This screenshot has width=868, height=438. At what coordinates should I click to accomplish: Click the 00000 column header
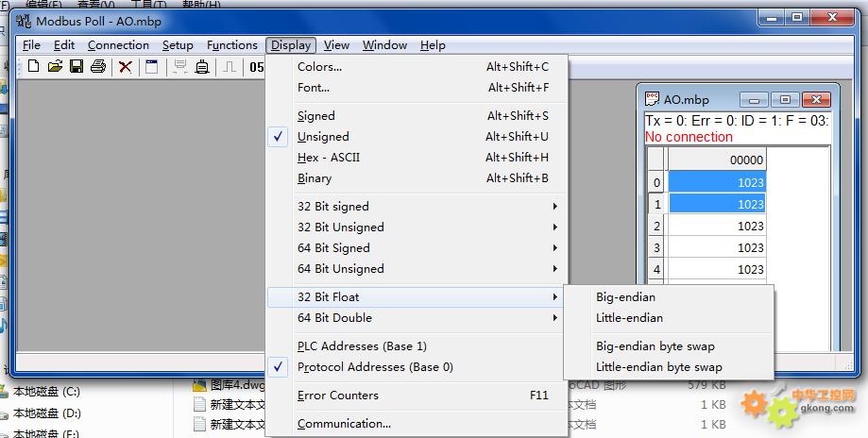(x=717, y=160)
